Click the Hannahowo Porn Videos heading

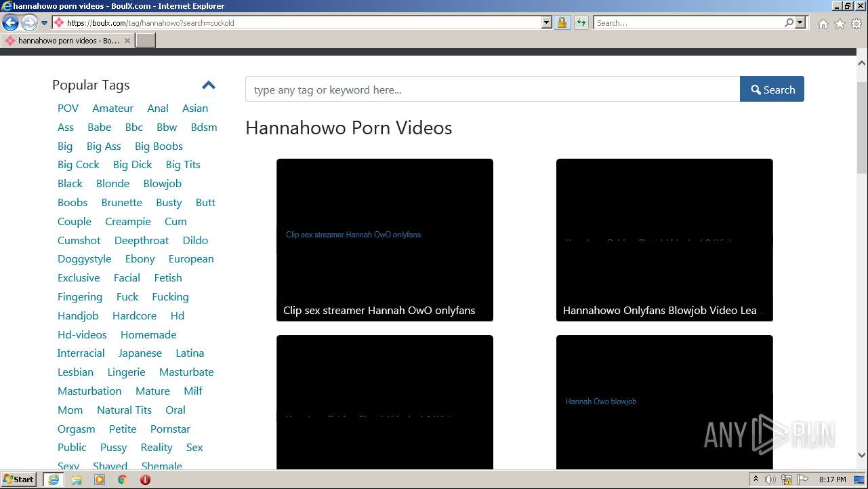(348, 128)
